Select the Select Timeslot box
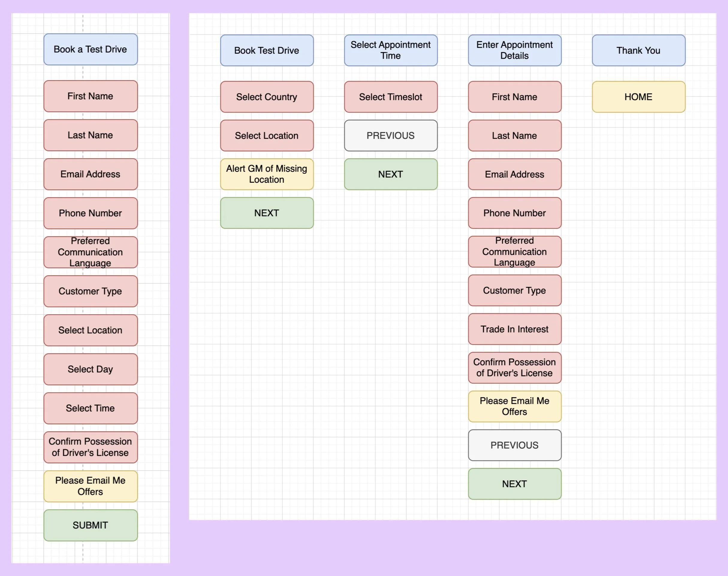The height and width of the screenshot is (576, 728). tap(390, 97)
